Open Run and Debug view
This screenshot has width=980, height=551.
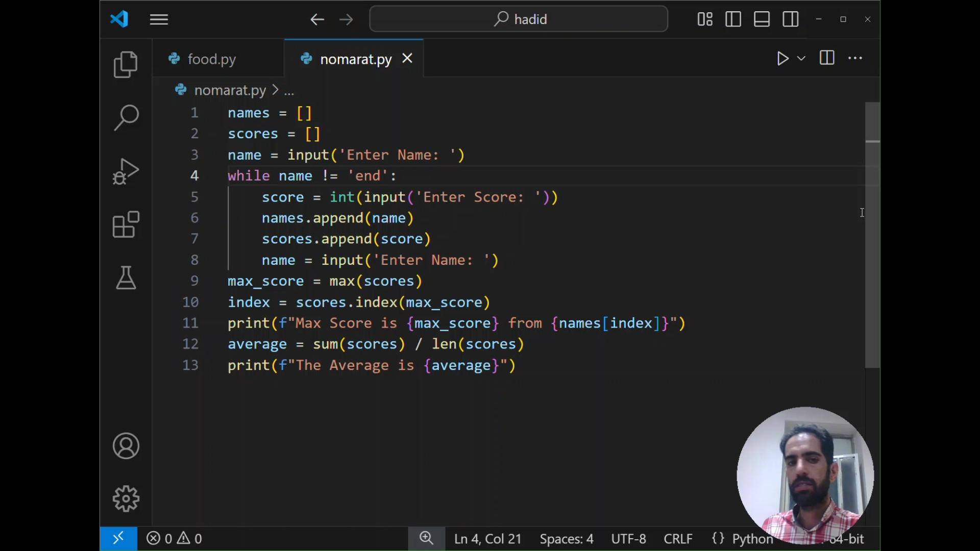126,171
